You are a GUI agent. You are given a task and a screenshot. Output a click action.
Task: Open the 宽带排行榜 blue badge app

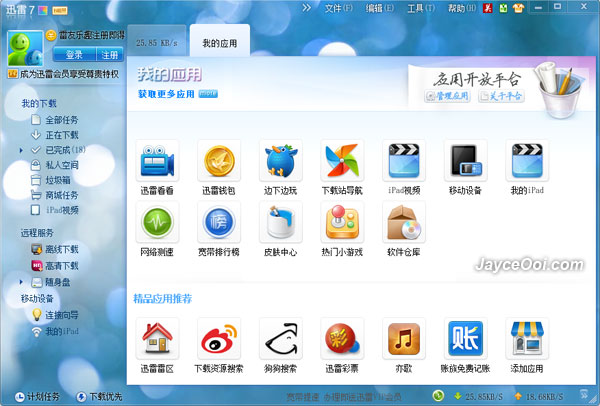tap(219, 222)
